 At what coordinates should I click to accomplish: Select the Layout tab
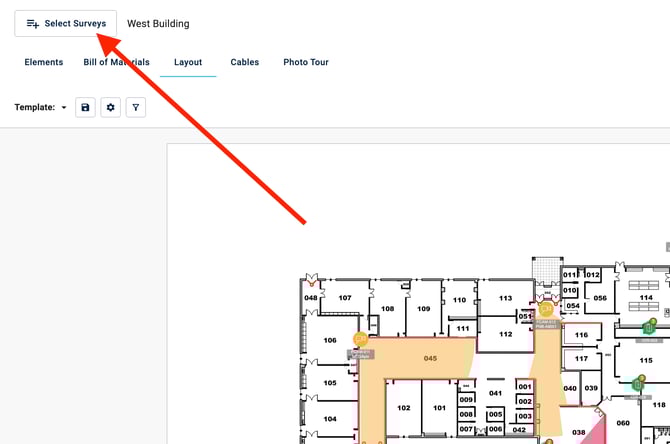coord(188,62)
